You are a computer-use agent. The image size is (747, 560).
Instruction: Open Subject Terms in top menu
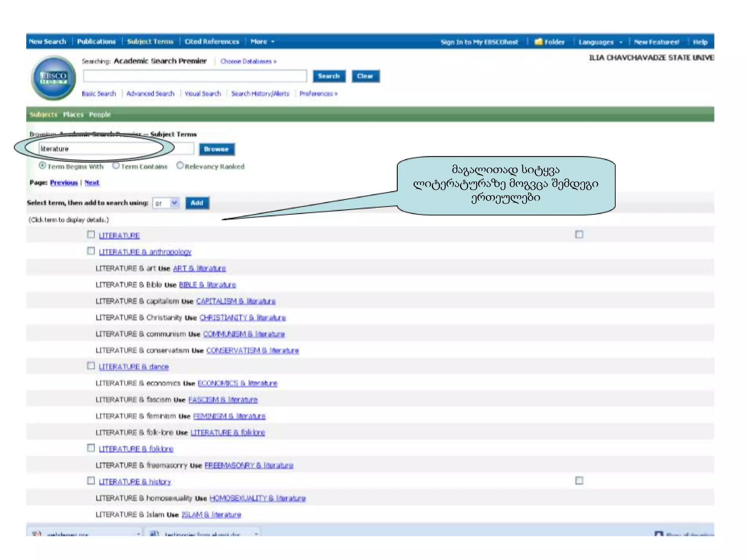click(150, 42)
